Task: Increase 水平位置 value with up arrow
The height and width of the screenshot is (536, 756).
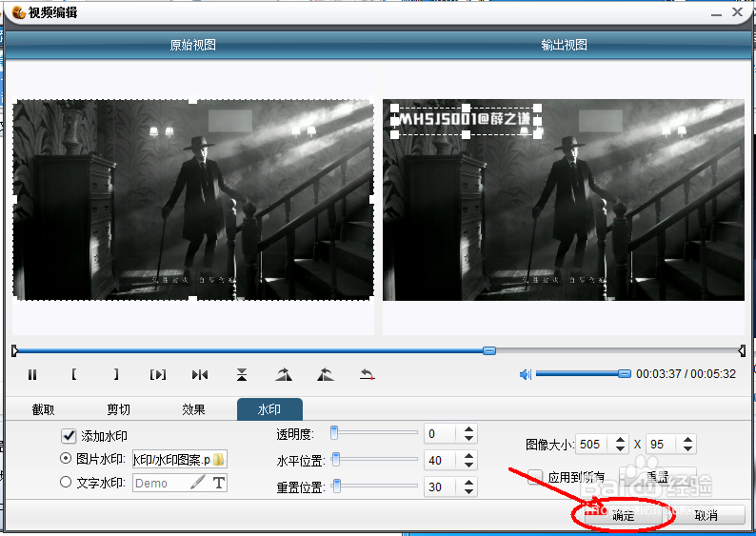Action: 468,455
